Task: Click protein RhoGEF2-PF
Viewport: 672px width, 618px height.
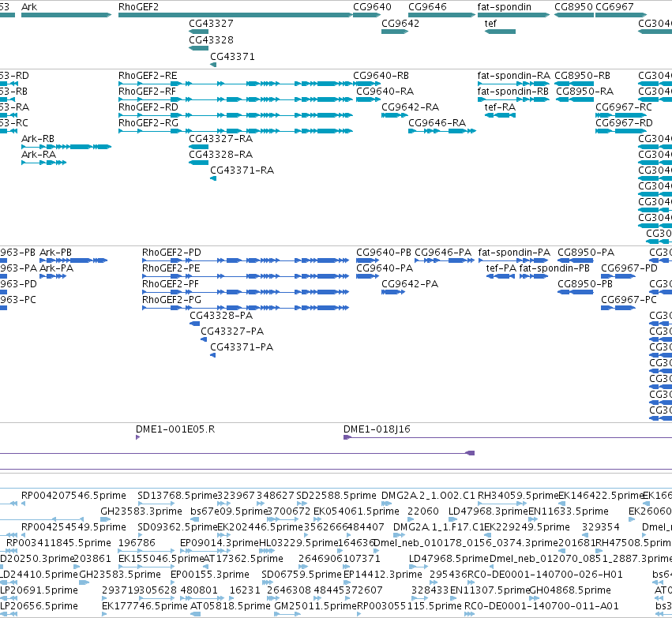Action: click(x=246, y=292)
